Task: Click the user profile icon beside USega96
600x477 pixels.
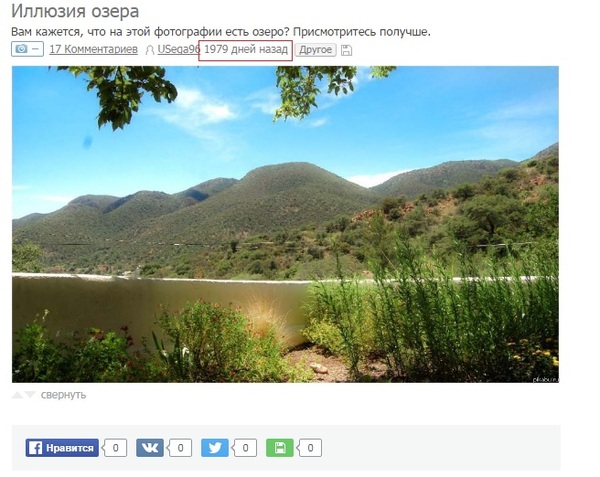Action: [150, 50]
